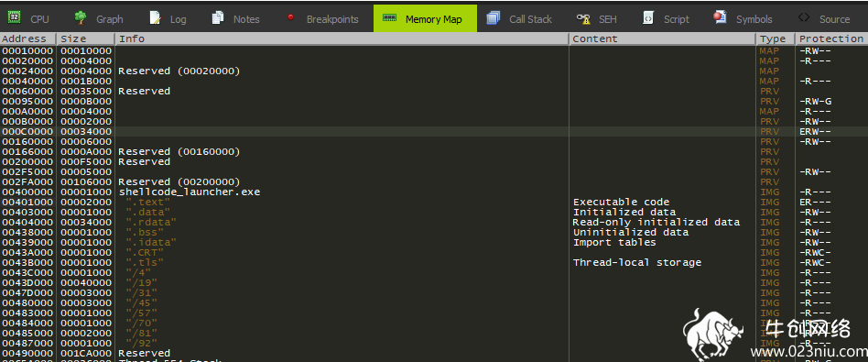Click the "Thread-local storage" content cell
This screenshot has width=868, height=362.
[x=637, y=262]
